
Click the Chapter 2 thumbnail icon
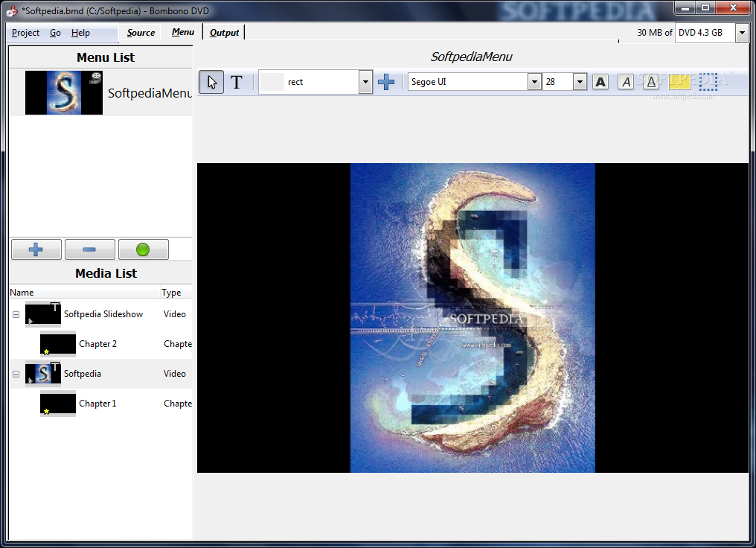tap(58, 344)
